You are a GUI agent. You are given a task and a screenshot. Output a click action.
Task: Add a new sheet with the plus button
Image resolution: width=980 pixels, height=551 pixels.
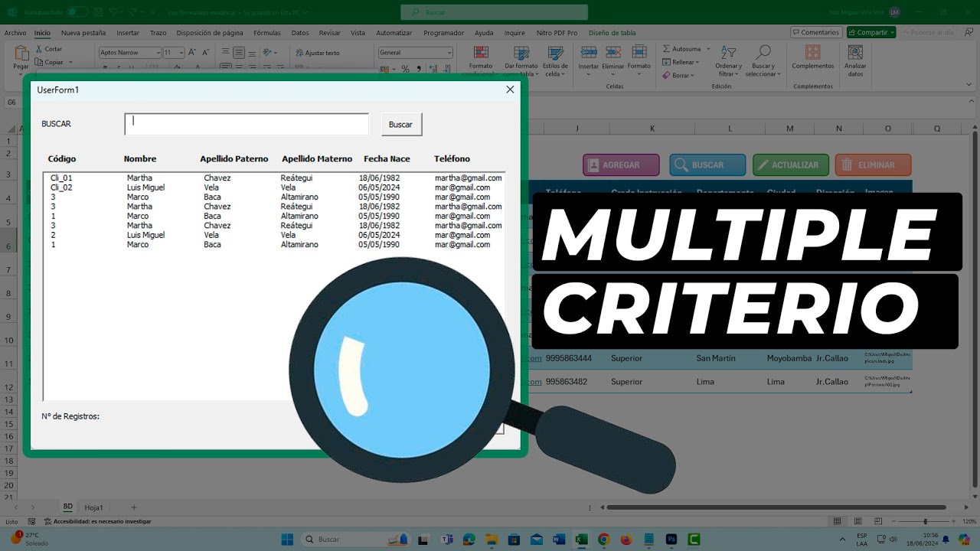click(x=134, y=507)
